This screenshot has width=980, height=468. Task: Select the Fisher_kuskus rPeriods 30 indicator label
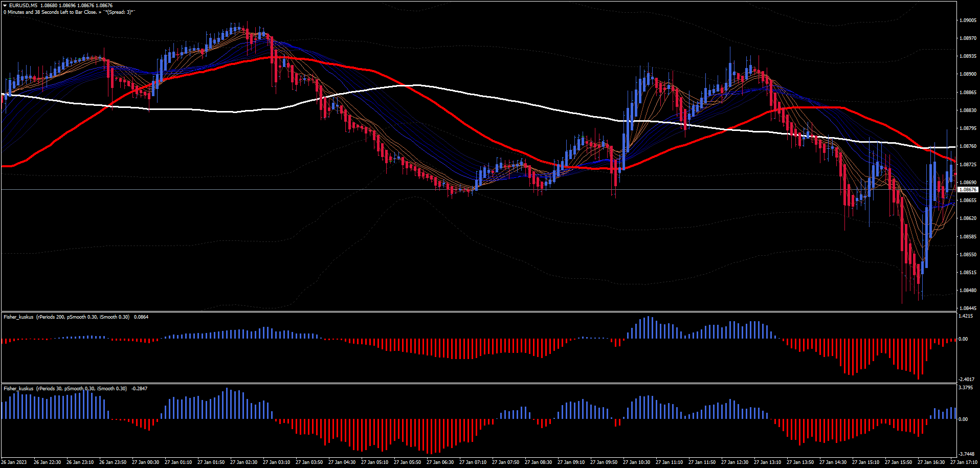[x=65, y=389]
